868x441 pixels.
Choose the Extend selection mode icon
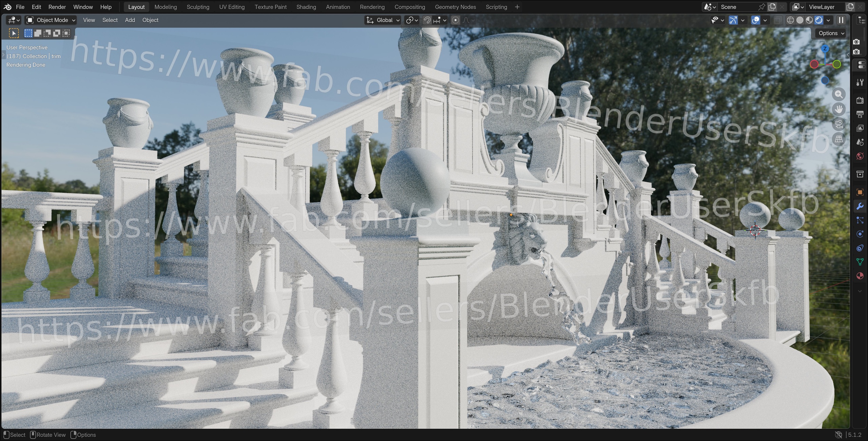38,33
